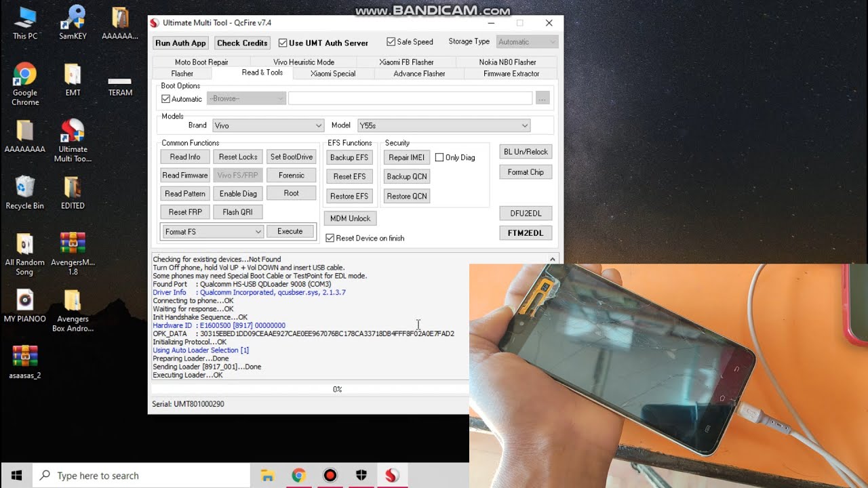
Task: Toggle Safe Speed checkbox
Action: pyautogui.click(x=391, y=42)
